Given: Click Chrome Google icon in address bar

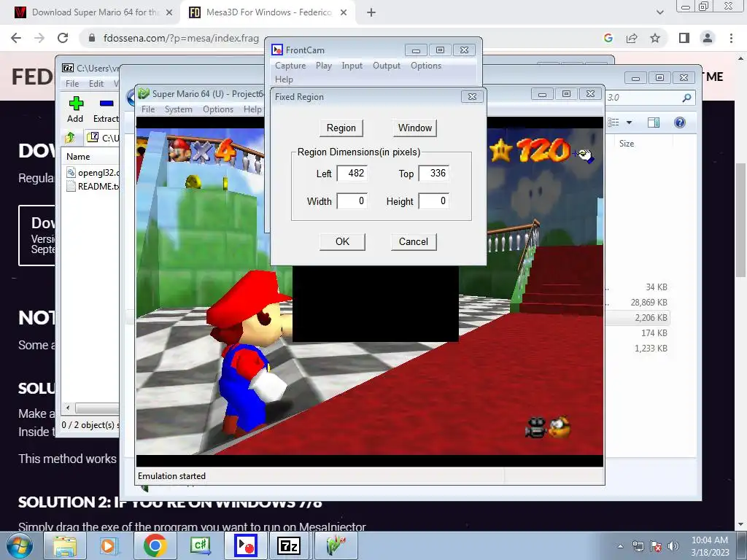Looking at the screenshot, I should tap(608, 38).
